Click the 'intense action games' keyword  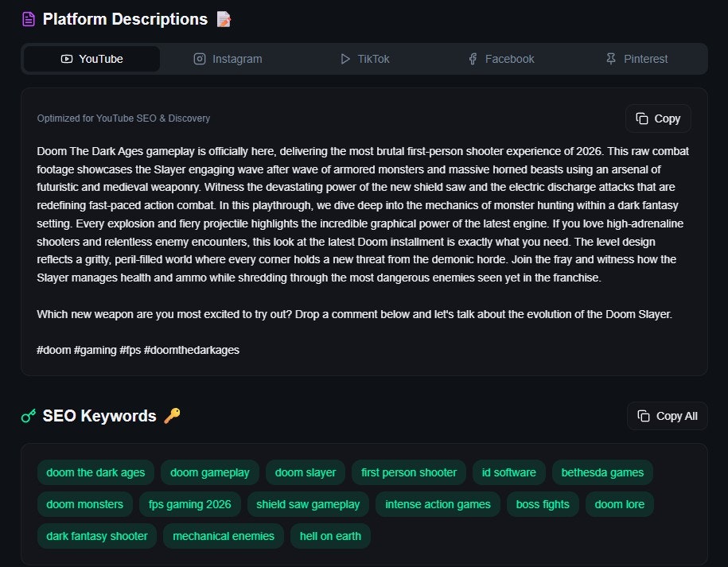[x=438, y=504]
